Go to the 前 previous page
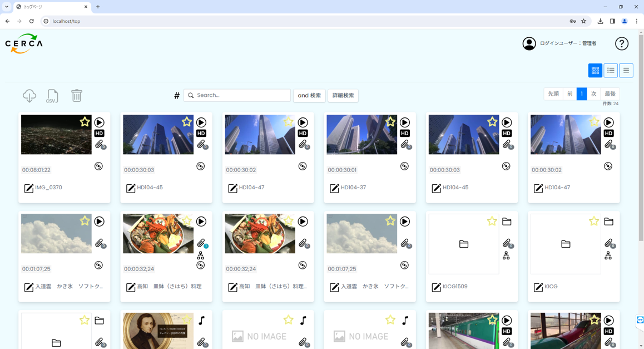This screenshot has height=349, width=644. 569,94
